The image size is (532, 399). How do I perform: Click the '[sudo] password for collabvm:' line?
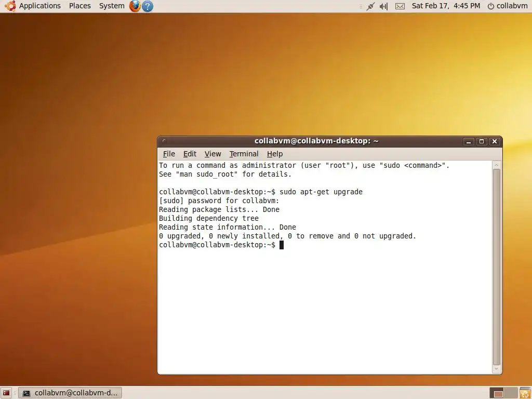219,201
